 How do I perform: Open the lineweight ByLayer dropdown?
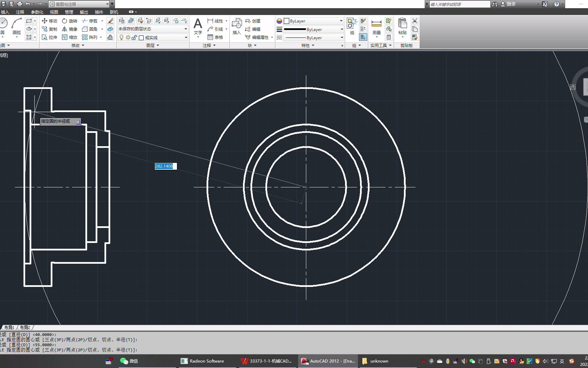coord(313,29)
